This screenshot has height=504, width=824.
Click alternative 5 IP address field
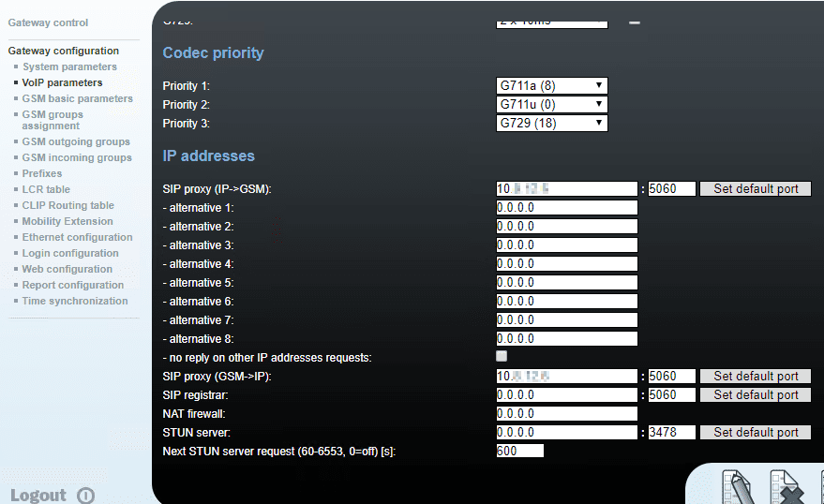(566, 283)
